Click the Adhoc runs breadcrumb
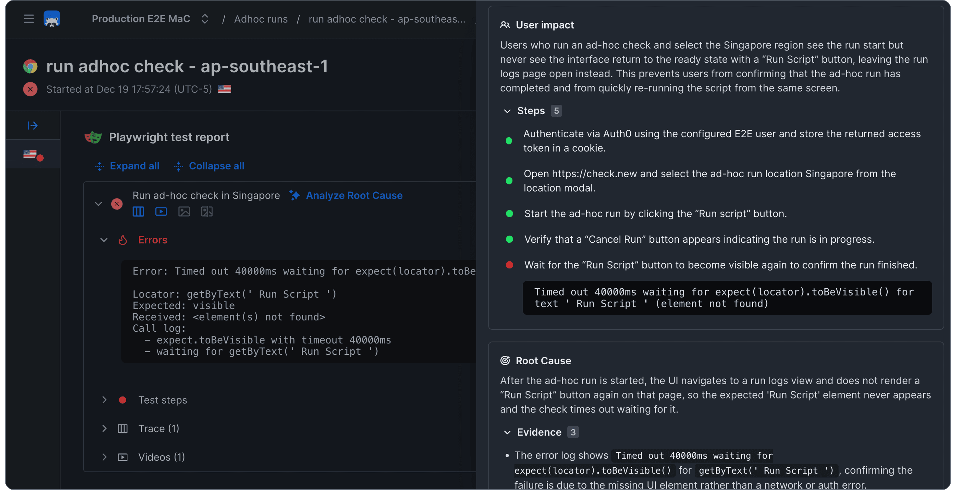Screen dimensions: 980x495 coord(261,19)
